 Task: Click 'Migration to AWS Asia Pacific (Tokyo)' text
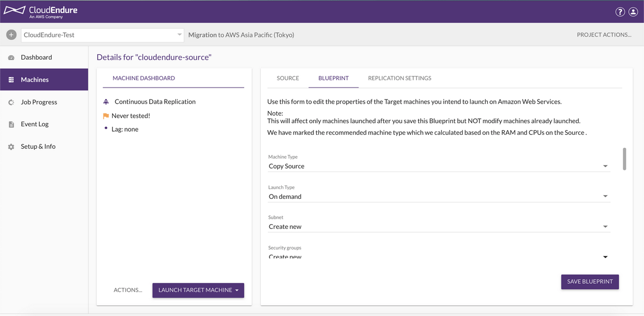click(x=241, y=35)
